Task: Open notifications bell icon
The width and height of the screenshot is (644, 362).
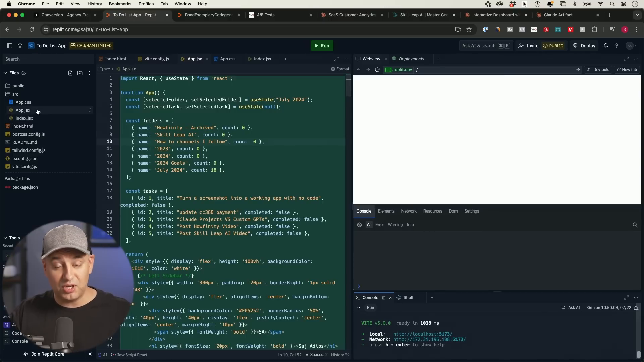Action: click(x=606, y=46)
